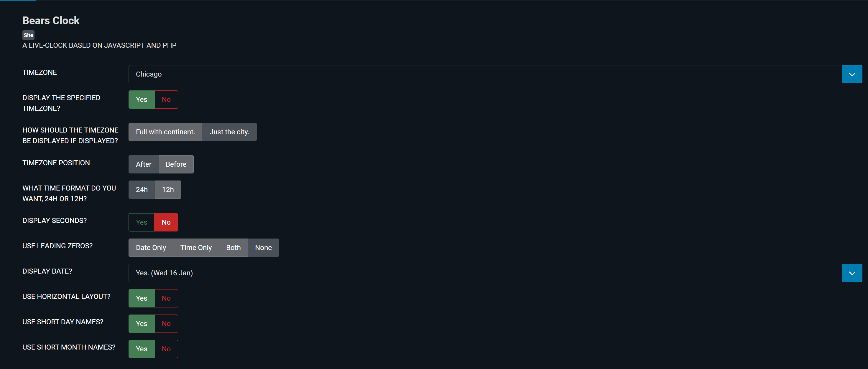Viewport: 868px width, 369px height.
Task: Disable horizontal layout with No
Action: (x=166, y=298)
